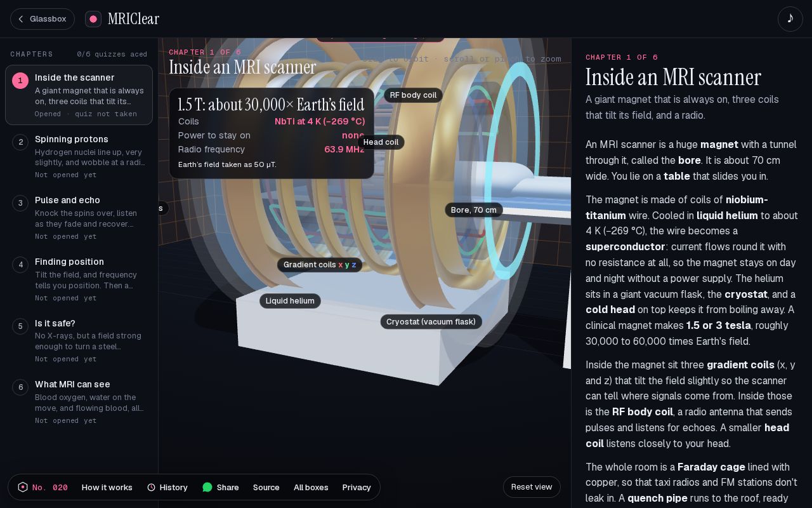Select the Liquid helium label
This screenshot has width=812, height=508.
coord(290,301)
